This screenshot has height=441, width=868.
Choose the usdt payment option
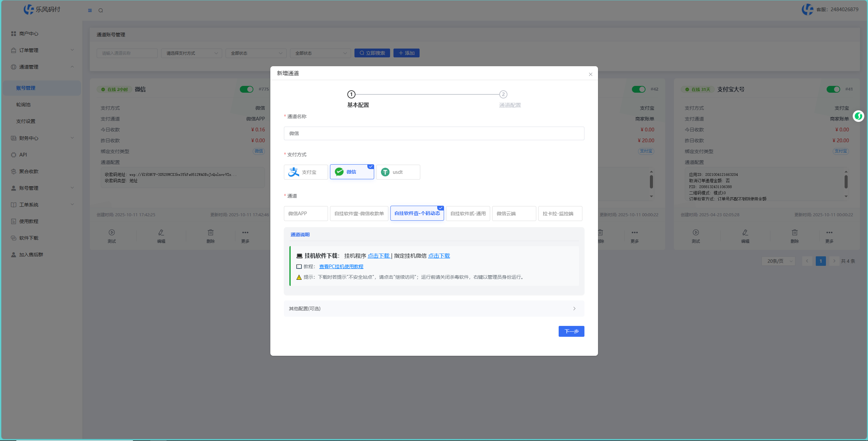point(398,172)
